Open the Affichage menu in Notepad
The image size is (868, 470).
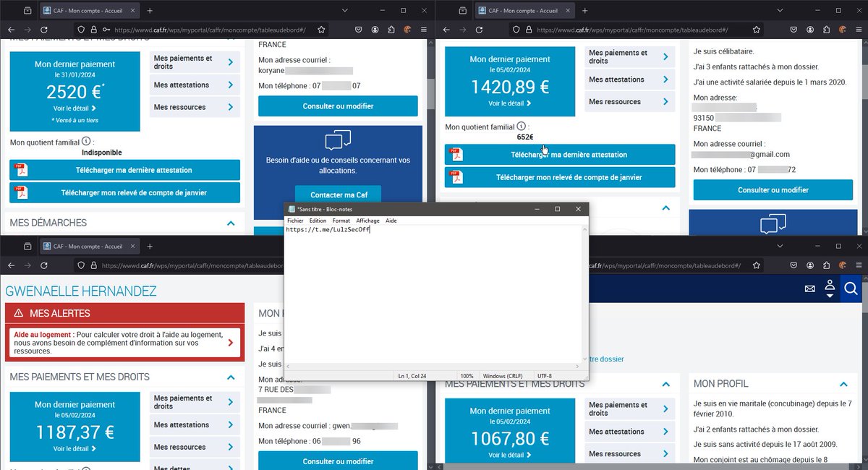(367, 221)
